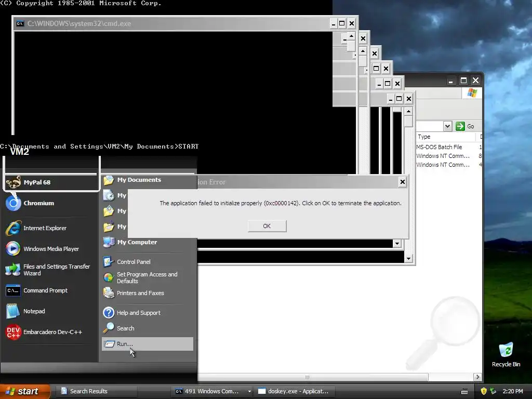Open My Pictures folder icon in Start menu
Screen dimensions: 532x399
click(109, 211)
